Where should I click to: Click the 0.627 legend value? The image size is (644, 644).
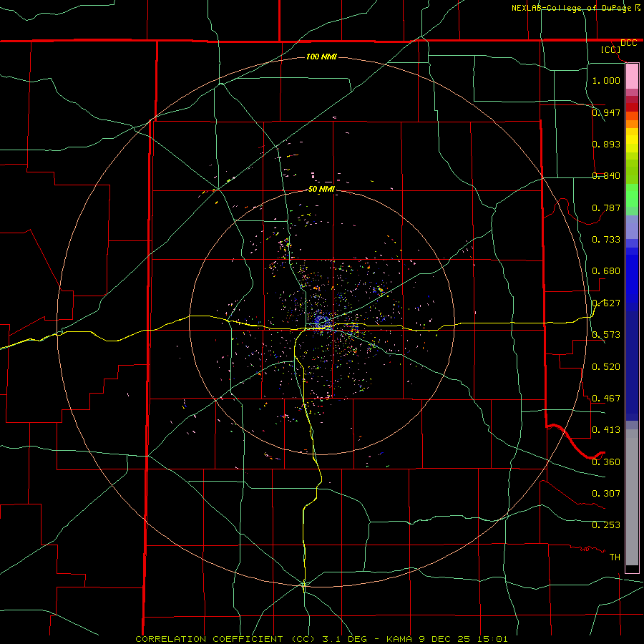pyautogui.click(x=606, y=303)
